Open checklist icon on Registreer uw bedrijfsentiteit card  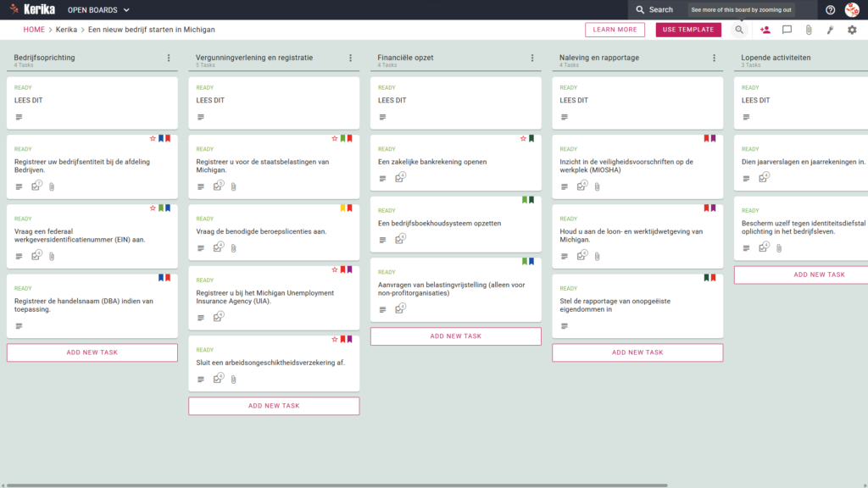point(36,186)
